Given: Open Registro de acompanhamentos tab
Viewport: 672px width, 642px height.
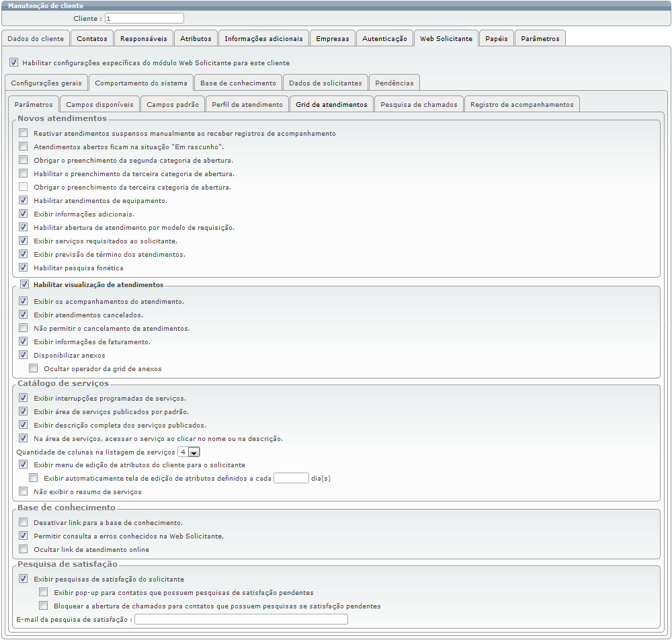Looking at the screenshot, I should 522,104.
